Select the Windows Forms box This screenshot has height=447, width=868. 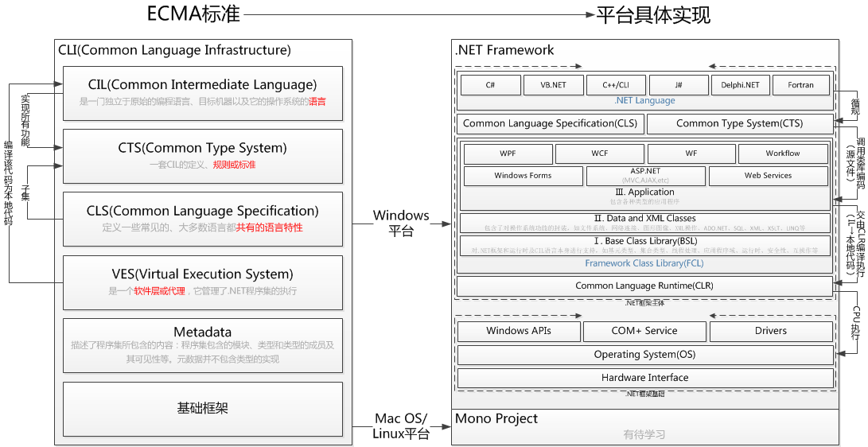click(524, 176)
